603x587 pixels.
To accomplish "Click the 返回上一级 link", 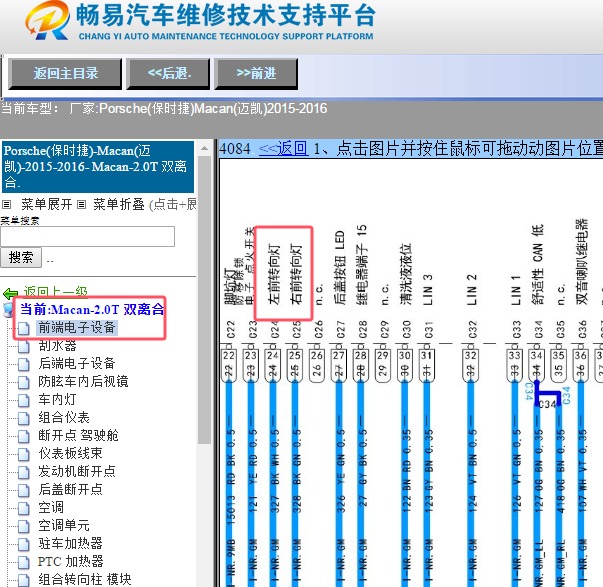I will point(55,292).
